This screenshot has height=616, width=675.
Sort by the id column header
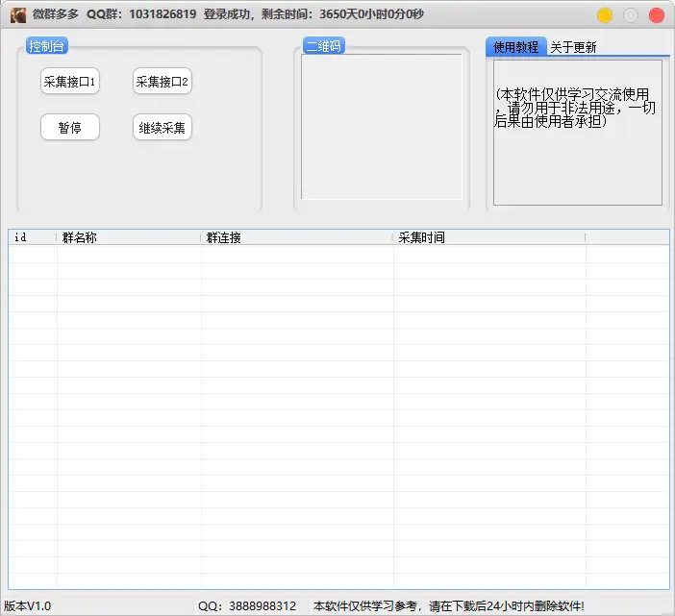tap(33, 237)
